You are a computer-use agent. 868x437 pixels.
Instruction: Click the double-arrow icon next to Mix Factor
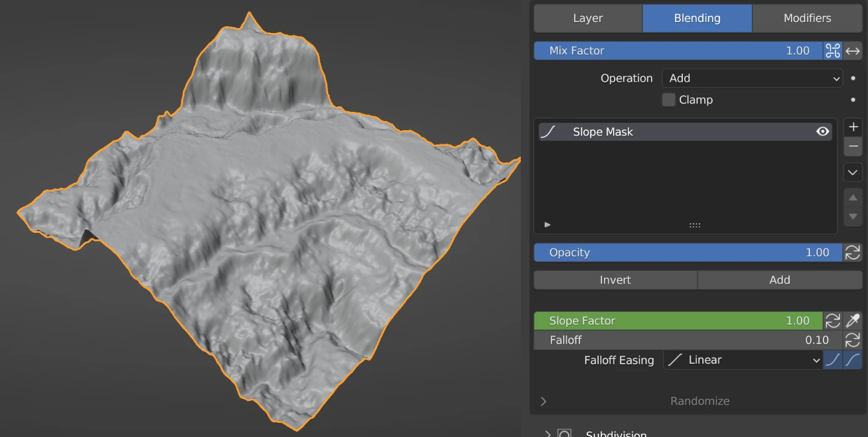853,51
